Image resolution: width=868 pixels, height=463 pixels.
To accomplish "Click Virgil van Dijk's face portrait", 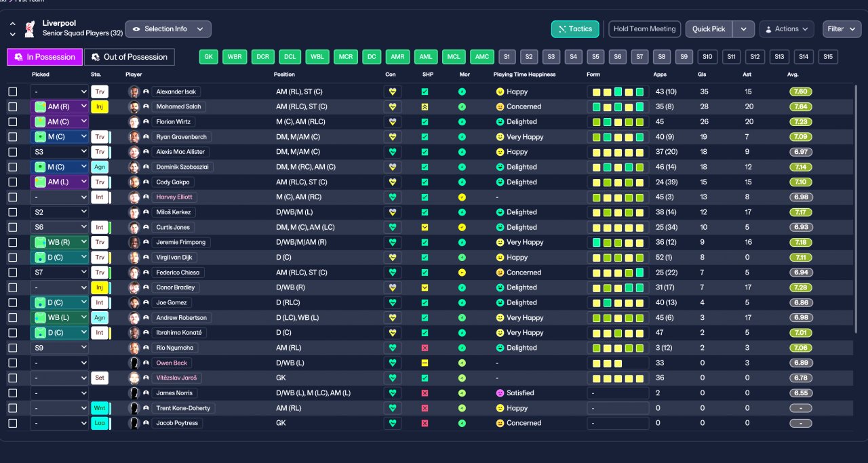I will point(134,258).
